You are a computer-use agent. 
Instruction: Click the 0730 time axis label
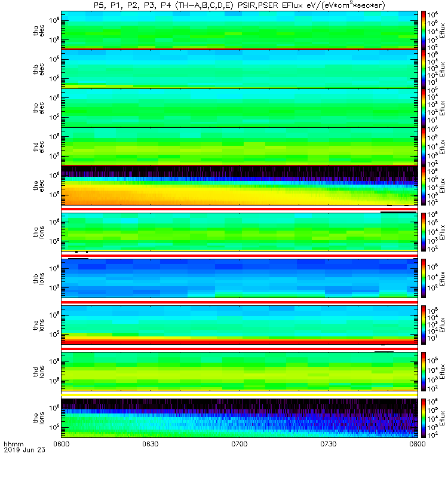(x=328, y=444)
